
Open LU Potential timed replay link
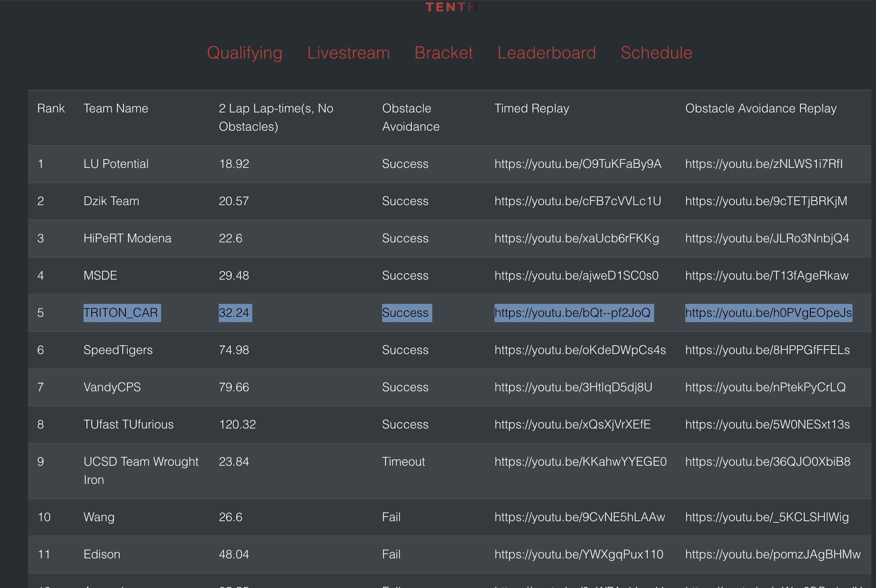577,164
